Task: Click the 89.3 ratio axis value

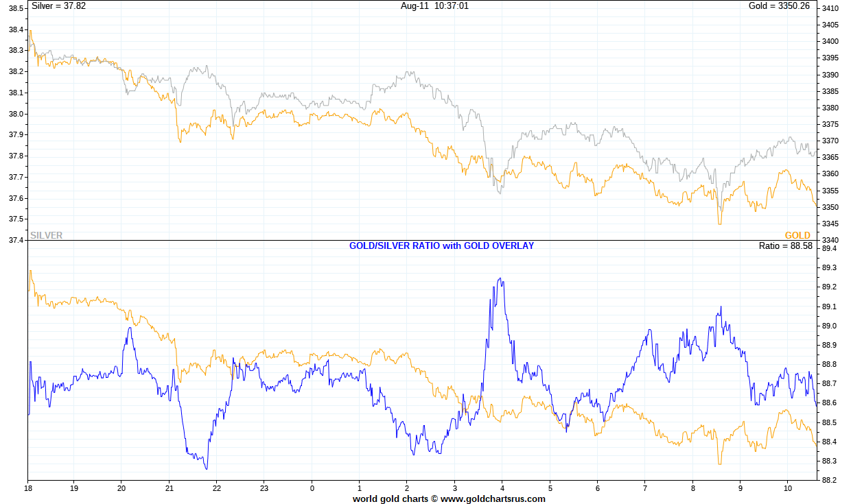Action: pos(829,267)
